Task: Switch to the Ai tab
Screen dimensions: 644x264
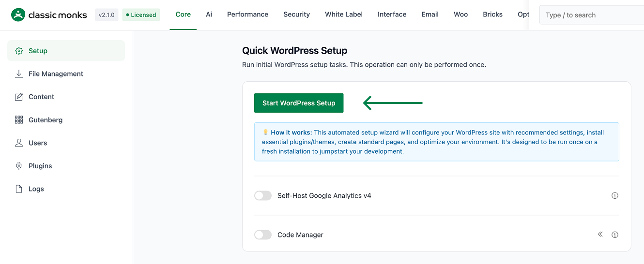Action: tap(209, 15)
